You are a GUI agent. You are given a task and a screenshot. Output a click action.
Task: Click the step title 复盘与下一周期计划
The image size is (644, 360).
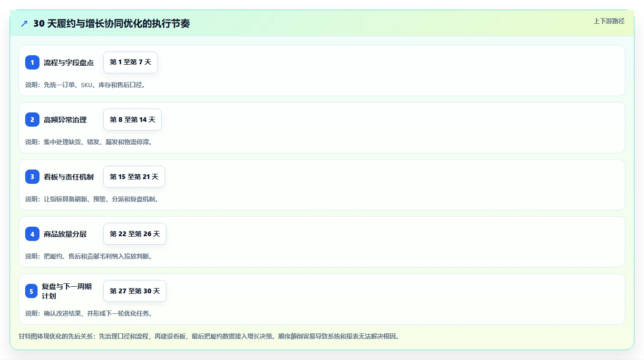coord(67,291)
